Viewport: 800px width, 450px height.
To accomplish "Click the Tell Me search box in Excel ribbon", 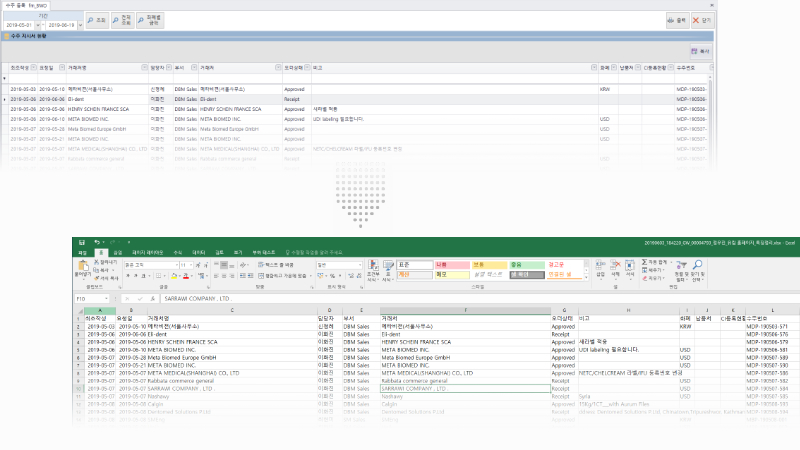I will [x=314, y=253].
